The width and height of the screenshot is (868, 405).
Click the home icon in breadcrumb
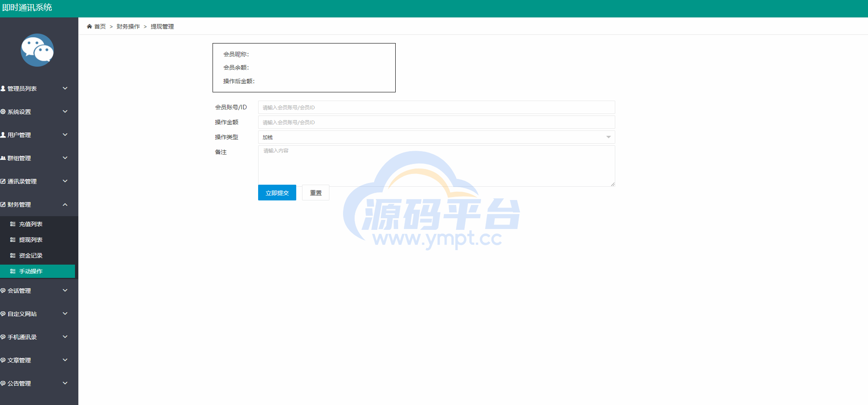pyautogui.click(x=89, y=27)
